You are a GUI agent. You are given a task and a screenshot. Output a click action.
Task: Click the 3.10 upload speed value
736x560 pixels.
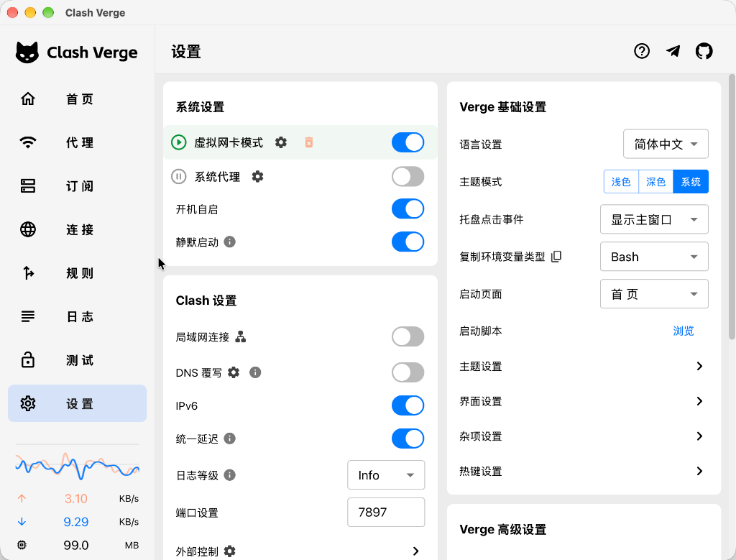(x=76, y=498)
